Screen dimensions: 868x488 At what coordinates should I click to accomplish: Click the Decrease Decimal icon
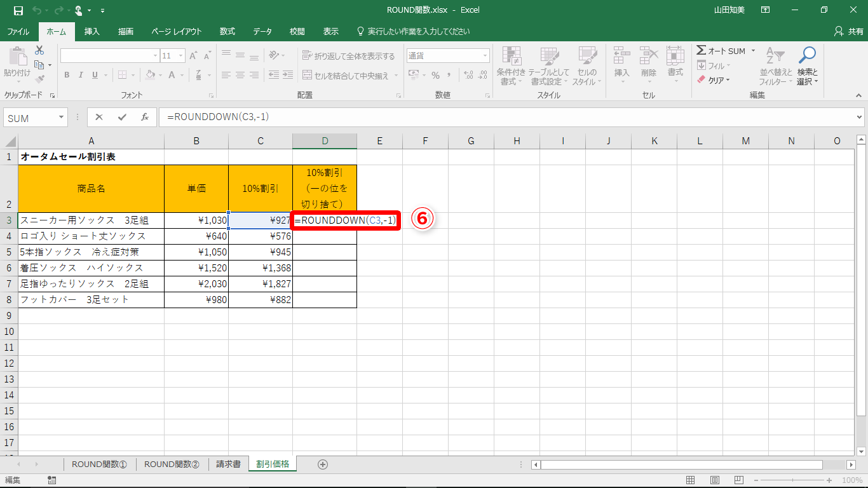click(x=484, y=76)
